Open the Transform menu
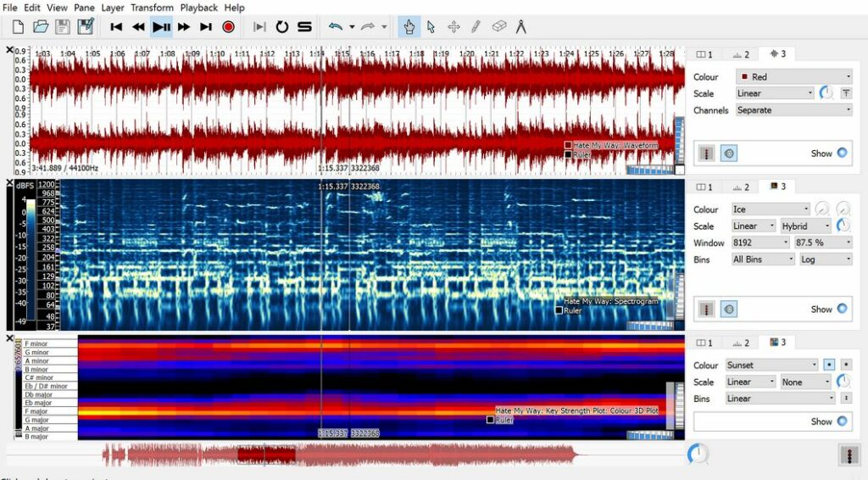This screenshot has width=868, height=480. click(152, 8)
